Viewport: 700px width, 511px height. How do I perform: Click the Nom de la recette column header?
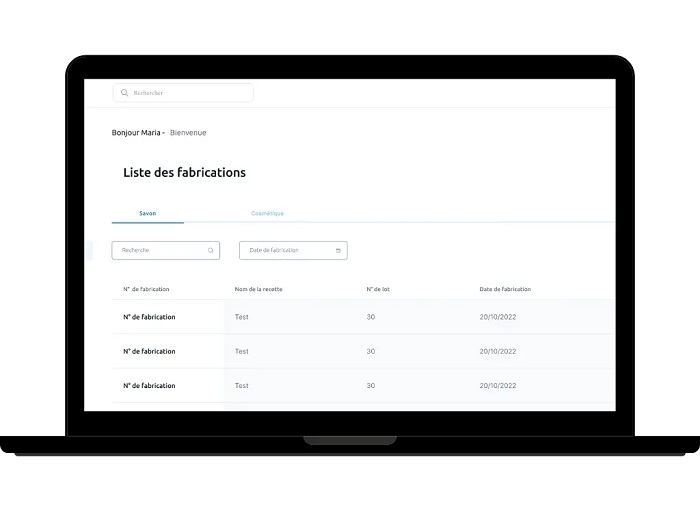(258, 289)
